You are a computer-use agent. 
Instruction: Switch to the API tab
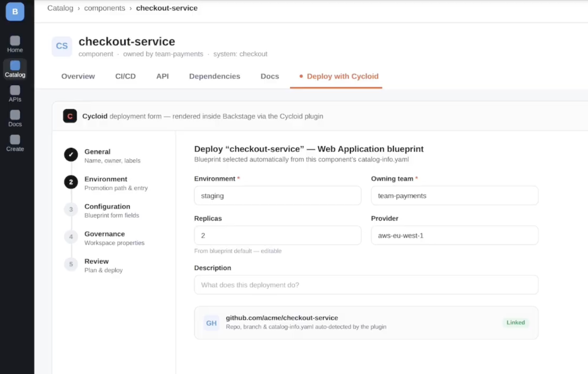tap(162, 76)
